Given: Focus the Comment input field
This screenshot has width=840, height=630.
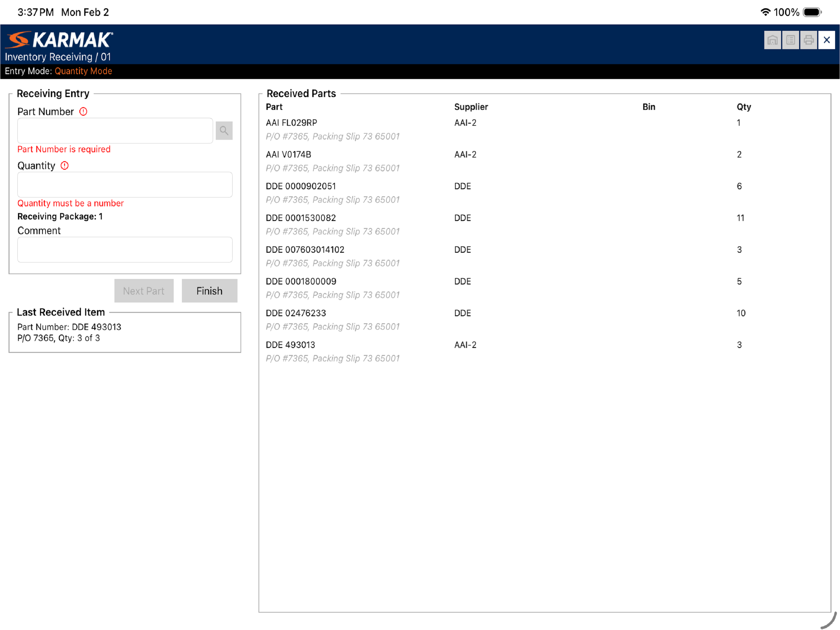Looking at the screenshot, I should click(x=125, y=249).
